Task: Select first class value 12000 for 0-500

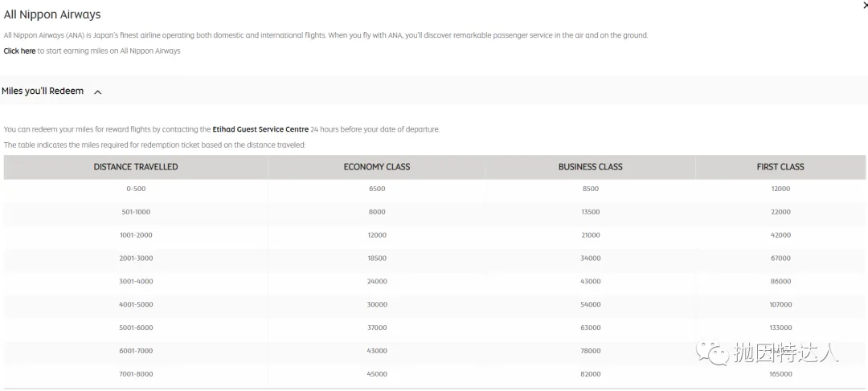Action: (780, 189)
